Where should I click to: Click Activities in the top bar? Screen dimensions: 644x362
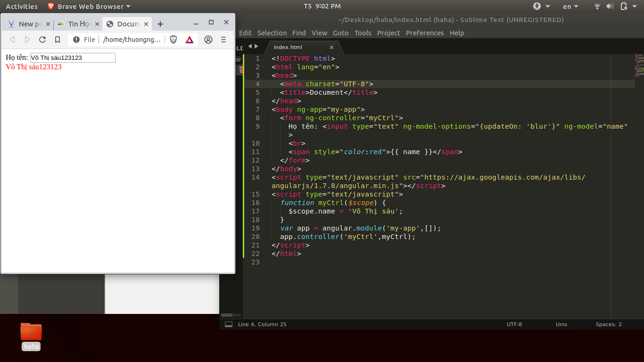pyautogui.click(x=22, y=7)
